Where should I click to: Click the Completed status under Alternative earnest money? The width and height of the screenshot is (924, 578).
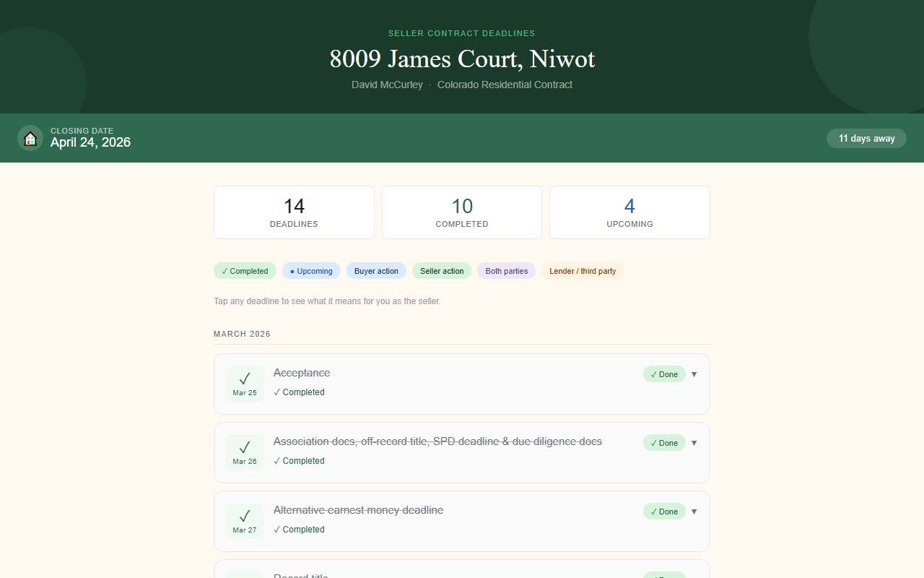pos(299,530)
